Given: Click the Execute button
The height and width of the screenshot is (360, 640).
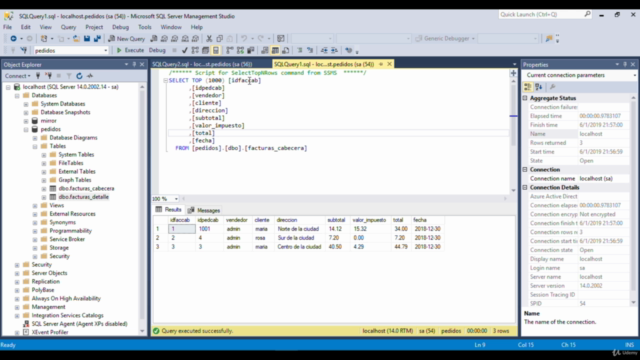Looking at the screenshot, I should pyautogui.click(x=130, y=50).
